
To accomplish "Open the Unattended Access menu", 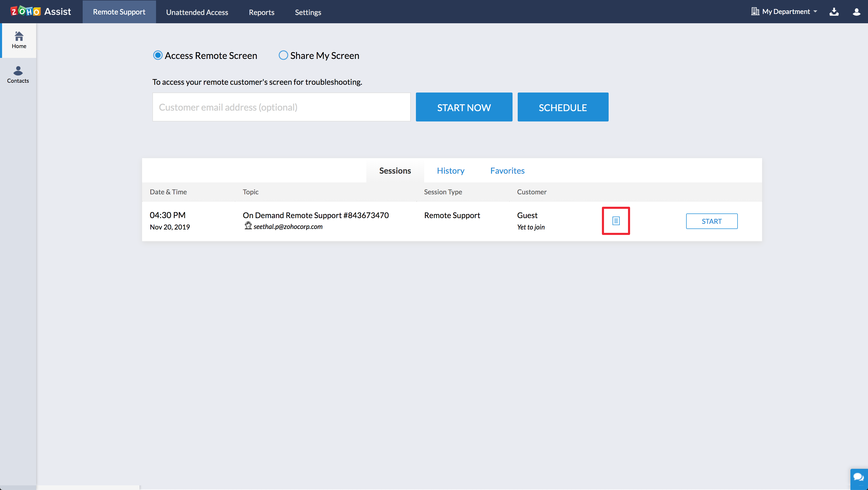I will pos(197,12).
